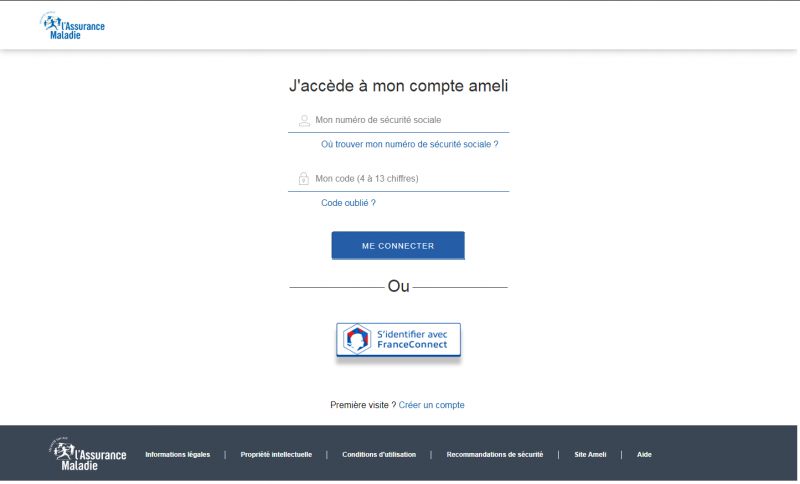Click the 'Première visite ?' text

pos(362,405)
